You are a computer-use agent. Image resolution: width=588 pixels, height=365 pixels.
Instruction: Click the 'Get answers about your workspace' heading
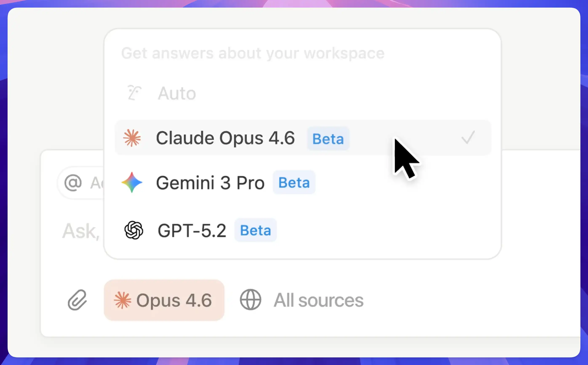tap(253, 53)
